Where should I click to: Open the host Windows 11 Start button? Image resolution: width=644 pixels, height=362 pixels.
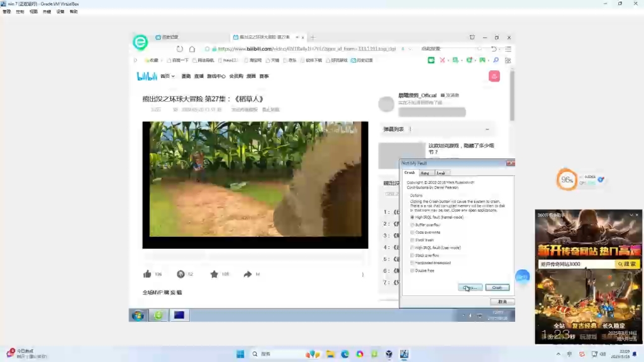[x=240, y=354]
